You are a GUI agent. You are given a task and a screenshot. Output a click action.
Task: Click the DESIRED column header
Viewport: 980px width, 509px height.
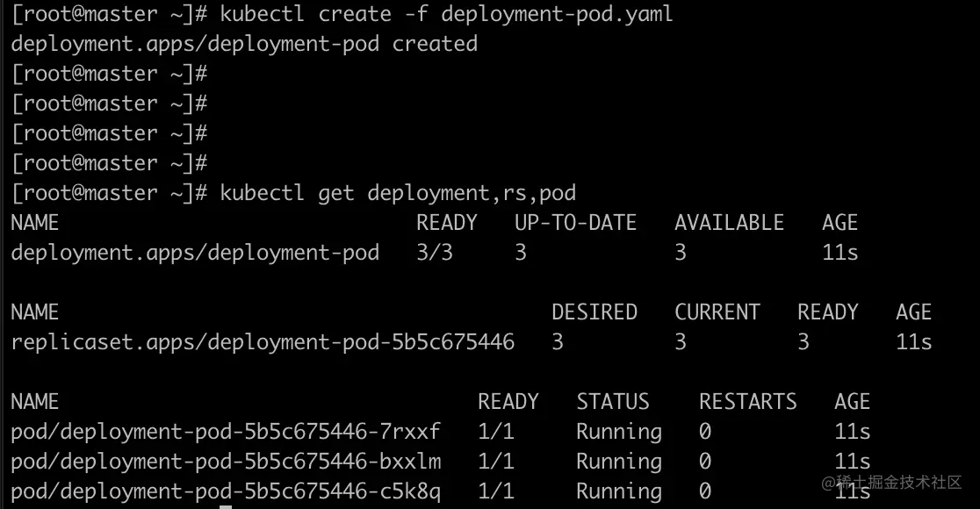pos(594,312)
